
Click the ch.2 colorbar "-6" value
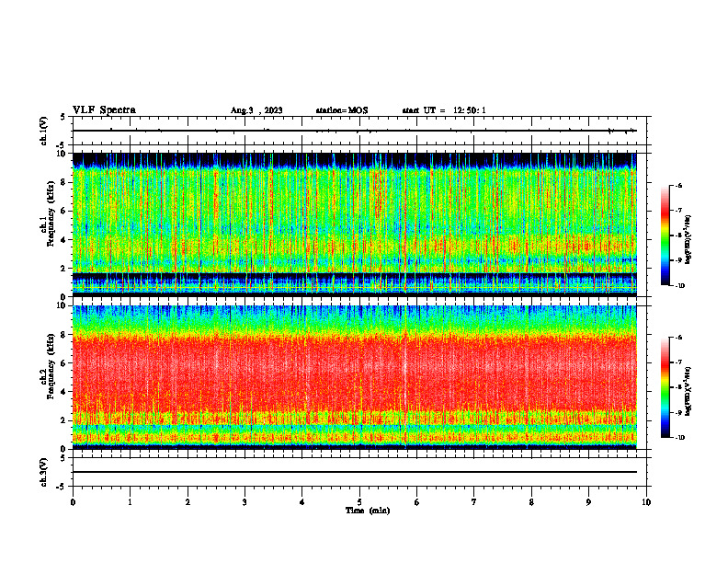tap(678, 338)
